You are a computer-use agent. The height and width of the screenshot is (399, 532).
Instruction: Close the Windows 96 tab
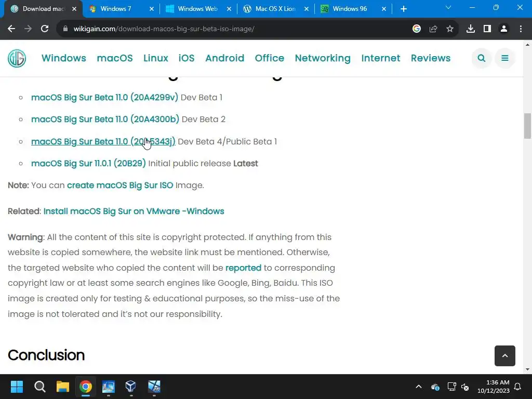[384, 9]
